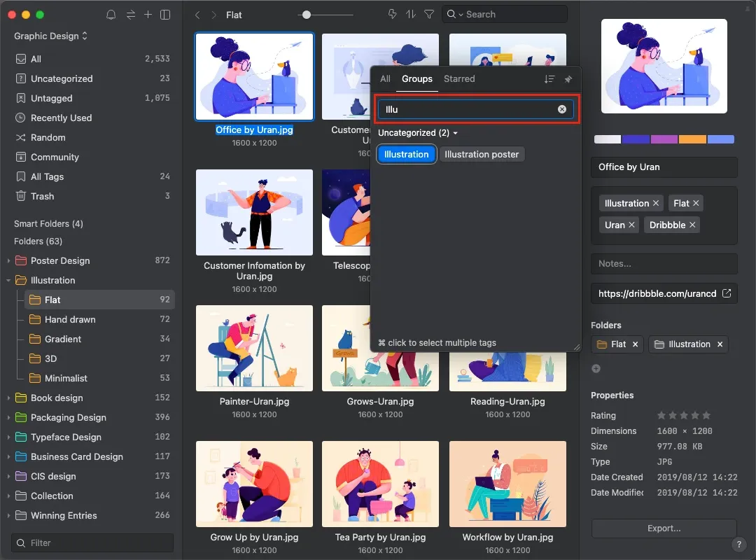Set rating to five stars
756x560 pixels.
tap(706, 415)
